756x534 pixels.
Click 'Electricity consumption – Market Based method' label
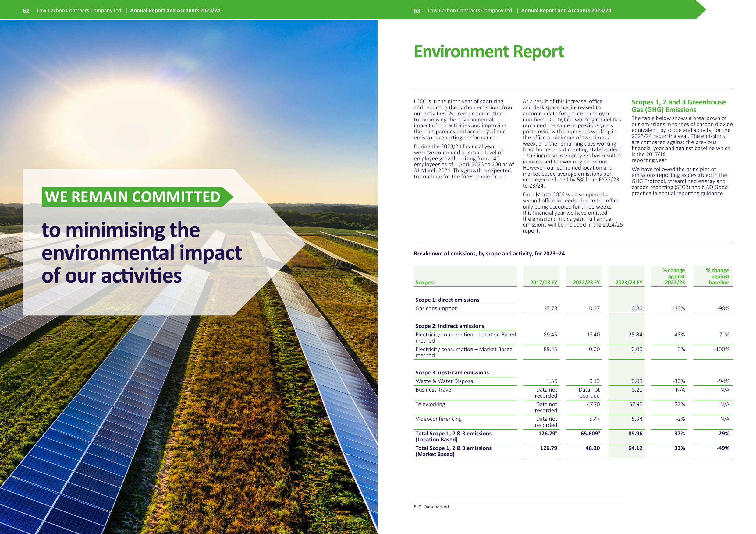pyautogui.click(x=463, y=352)
